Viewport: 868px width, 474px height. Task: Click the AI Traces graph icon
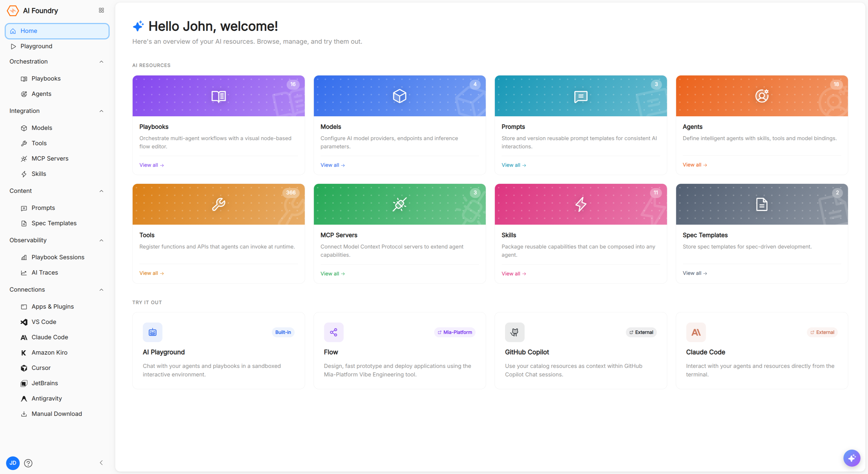[24, 273]
